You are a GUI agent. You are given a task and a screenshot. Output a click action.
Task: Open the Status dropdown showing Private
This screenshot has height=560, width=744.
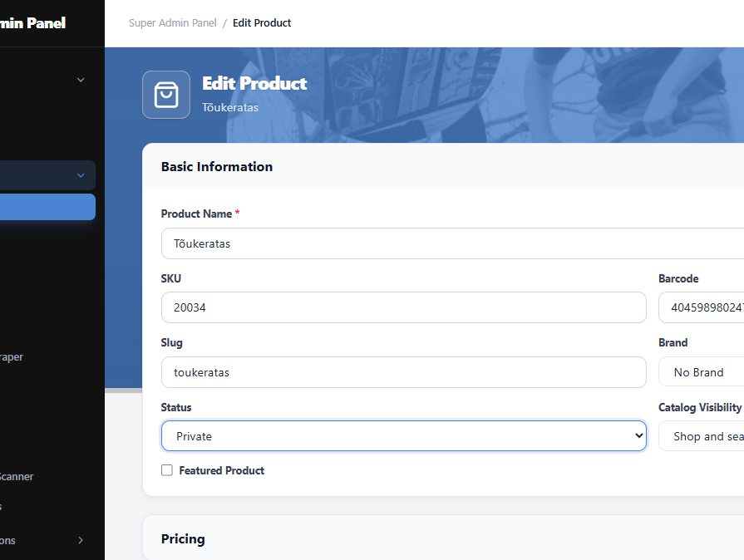click(404, 435)
